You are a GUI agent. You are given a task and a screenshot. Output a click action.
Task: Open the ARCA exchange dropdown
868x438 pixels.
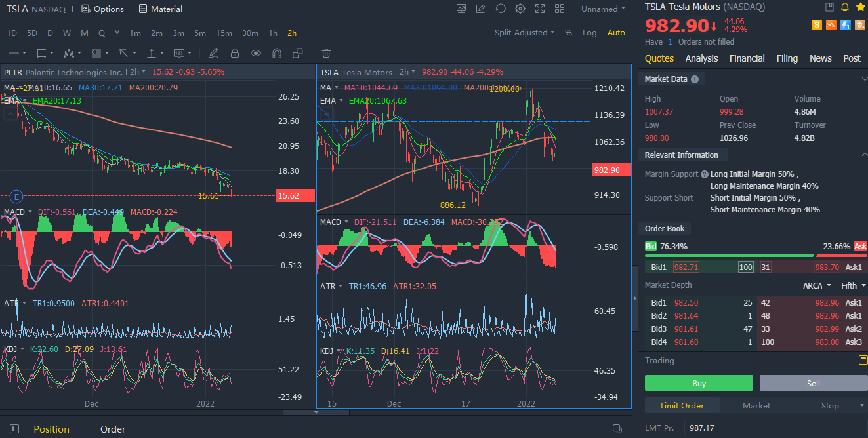(x=817, y=285)
